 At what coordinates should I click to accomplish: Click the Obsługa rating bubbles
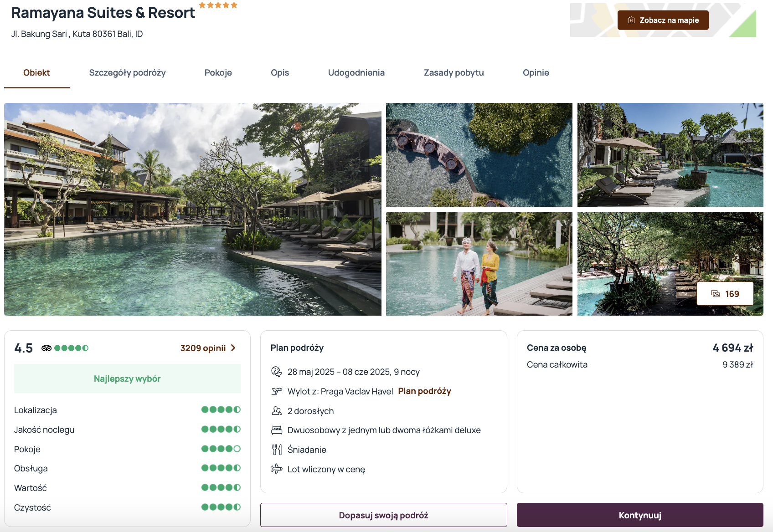[x=221, y=468]
